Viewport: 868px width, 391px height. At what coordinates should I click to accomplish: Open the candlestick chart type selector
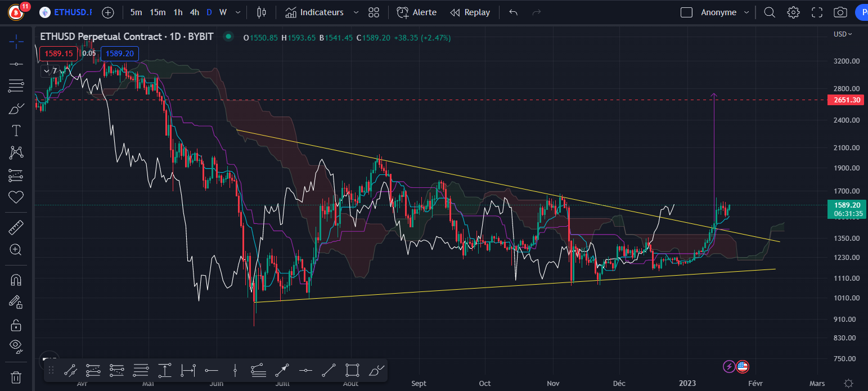(x=260, y=12)
